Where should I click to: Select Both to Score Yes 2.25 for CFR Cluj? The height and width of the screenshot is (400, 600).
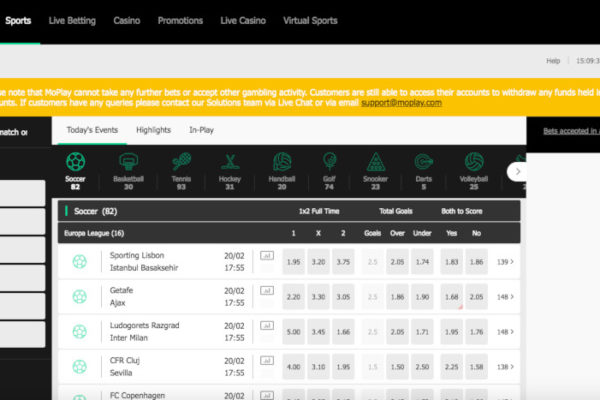click(x=452, y=367)
